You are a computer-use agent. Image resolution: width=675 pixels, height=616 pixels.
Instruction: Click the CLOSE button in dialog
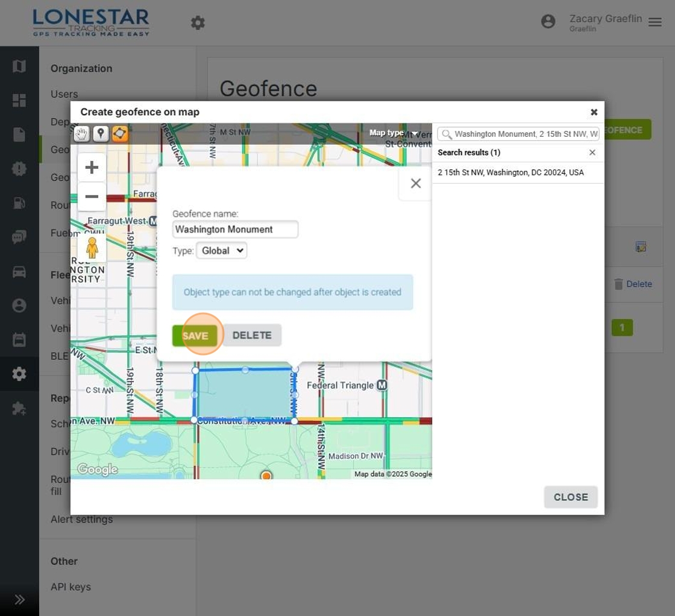click(570, 497)
